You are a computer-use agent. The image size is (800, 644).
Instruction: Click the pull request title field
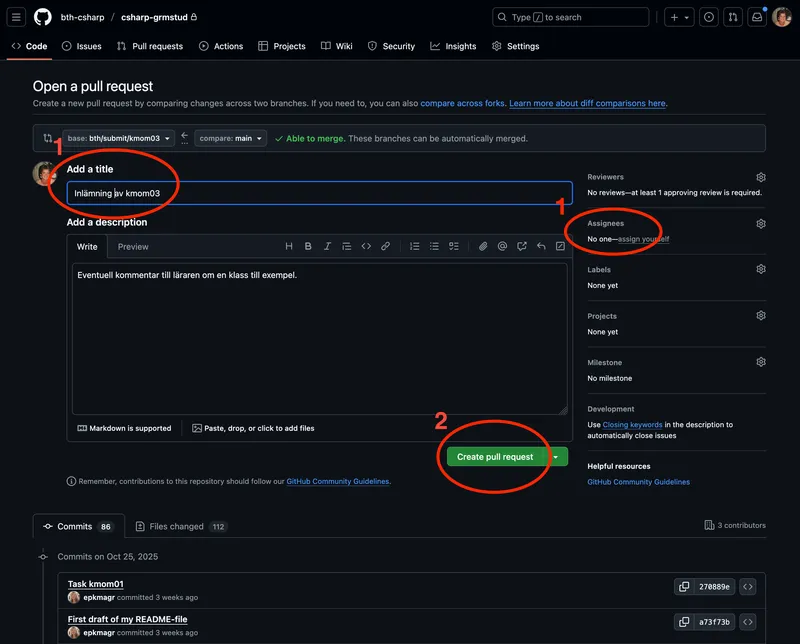319,193
